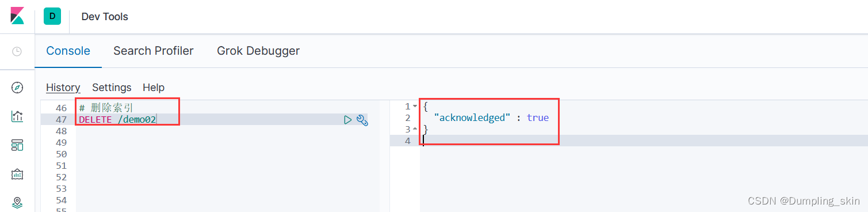
Task: Open the D space avatar
Action: pos(52,16)
